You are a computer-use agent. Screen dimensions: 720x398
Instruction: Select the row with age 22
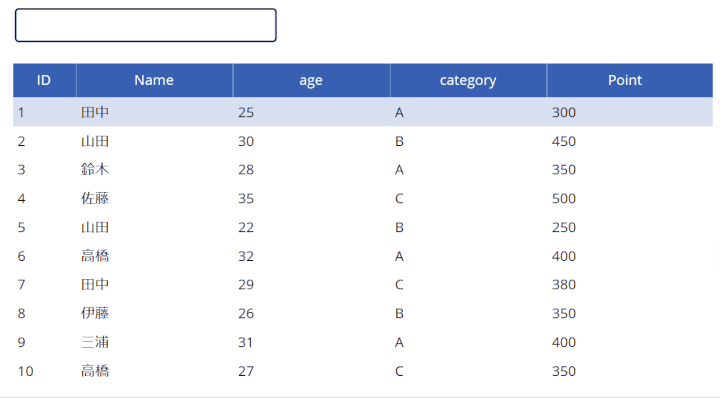click(x=363, y=227)
